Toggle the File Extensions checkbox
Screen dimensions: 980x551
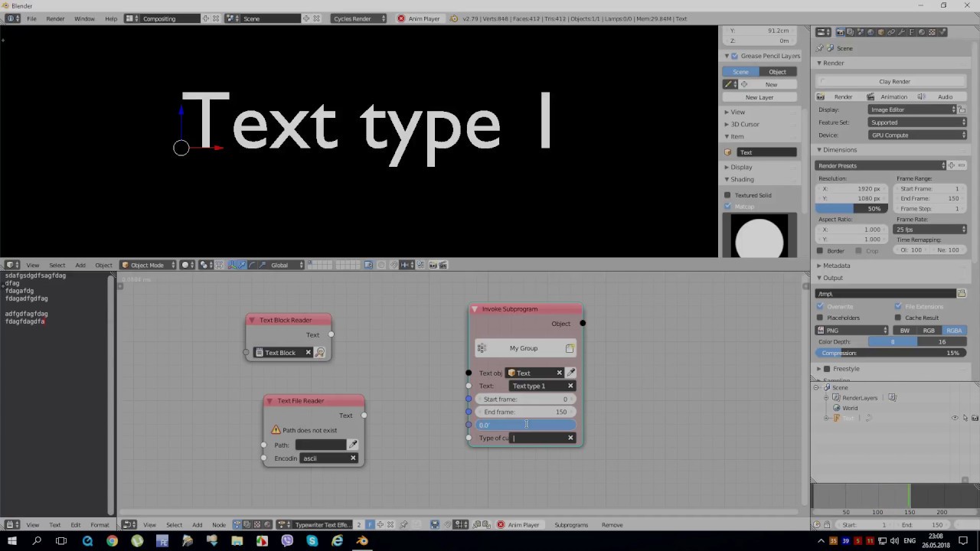point(898,306)
